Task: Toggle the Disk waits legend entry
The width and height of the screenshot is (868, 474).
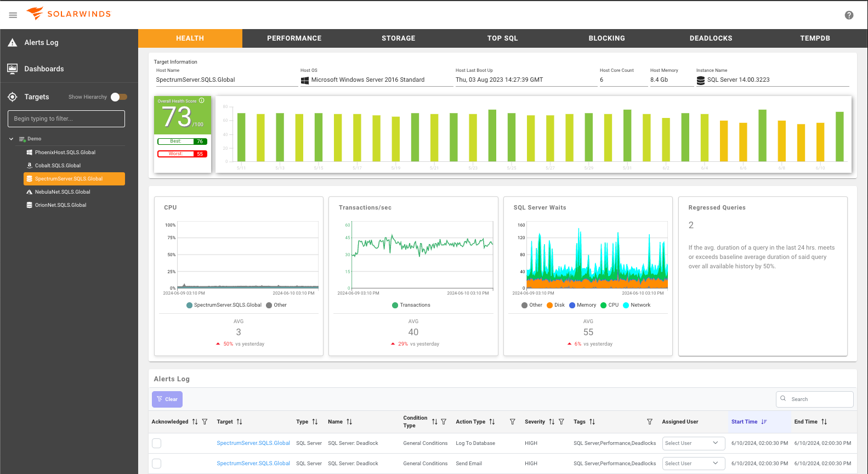Action: [555, 305]
